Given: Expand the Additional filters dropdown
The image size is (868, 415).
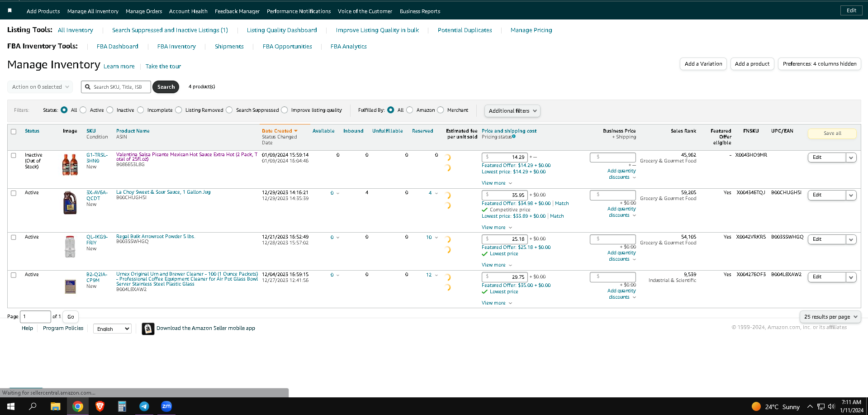Looking at the screenshot, I should (512, 111).
